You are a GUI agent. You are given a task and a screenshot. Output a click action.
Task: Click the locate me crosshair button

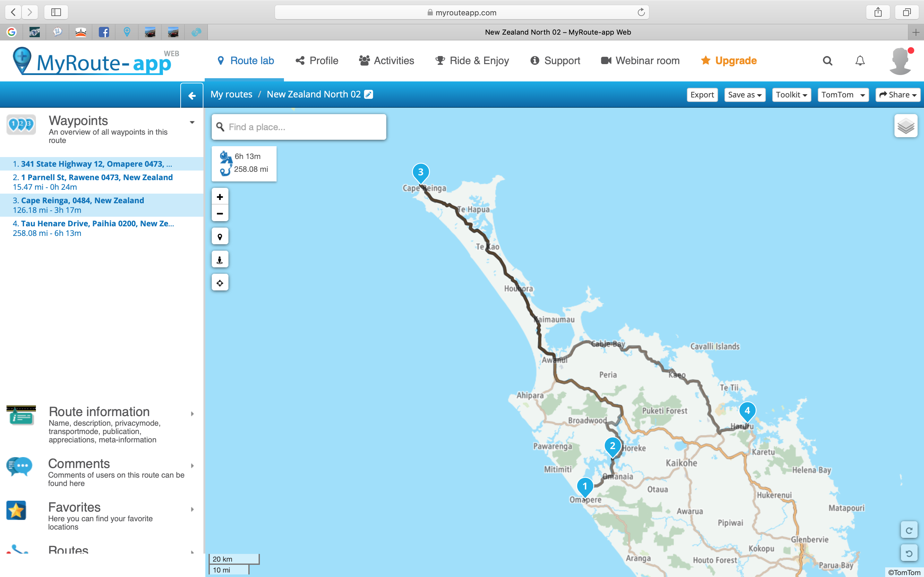220,283
